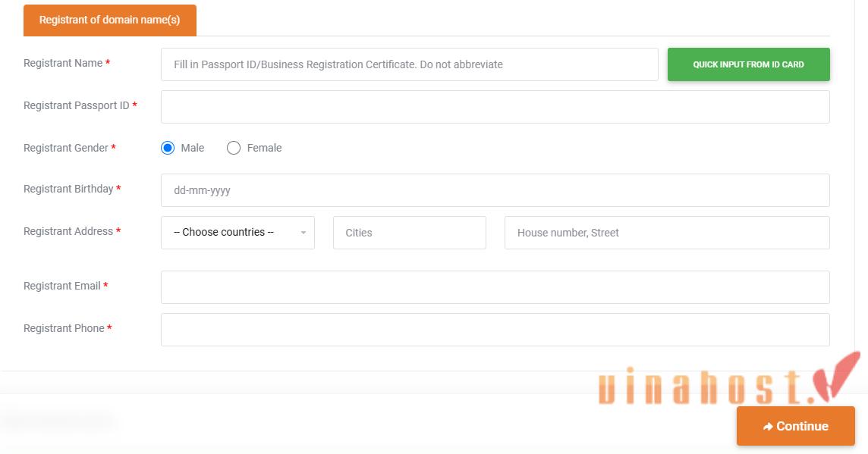Click the Registrant Address label text
Image resolution: width=868 pixels, height=454 pixels.
(x=68, y=231)
